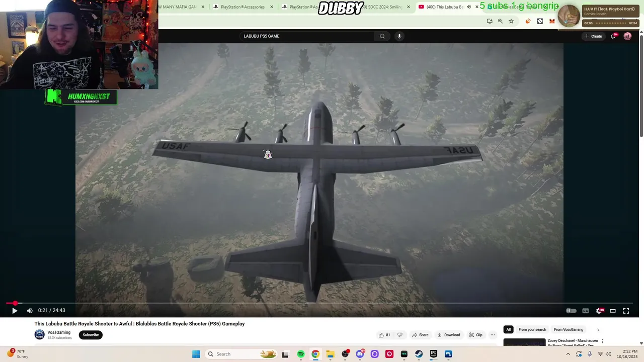This screenshot has width=644, height=362.
Task: Open MetaMask fox extension
Action: pos(552,21)
